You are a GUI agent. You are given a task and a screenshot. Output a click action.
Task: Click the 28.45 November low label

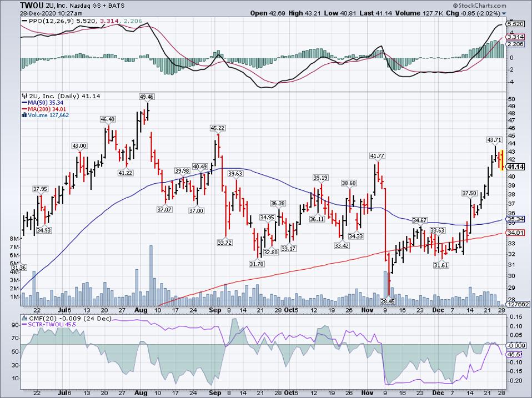tap(388, 301)
